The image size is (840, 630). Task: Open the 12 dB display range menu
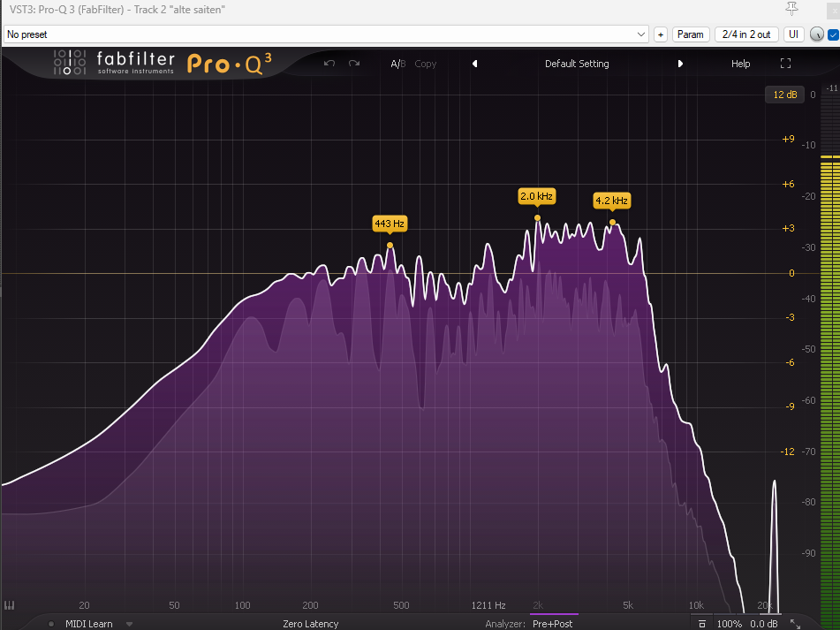[x=783, y=95]
